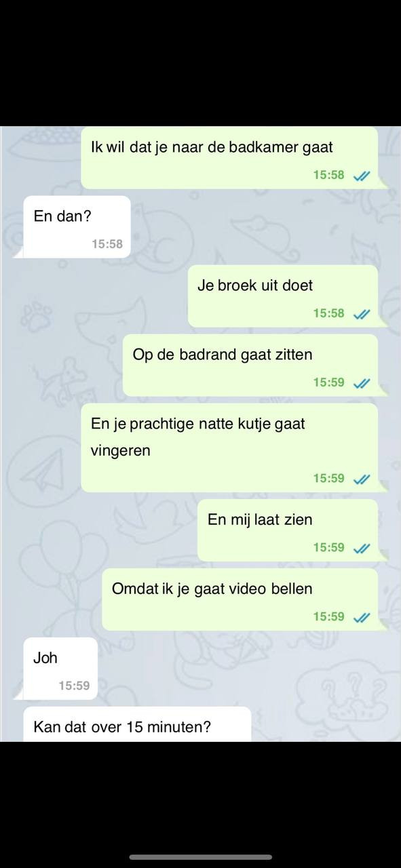The height and width of the screenshot is (868, 401).
Task: Select "Ik wil dat je naar de badkamer gaat" bubble
Action: (x=229, y=157)
